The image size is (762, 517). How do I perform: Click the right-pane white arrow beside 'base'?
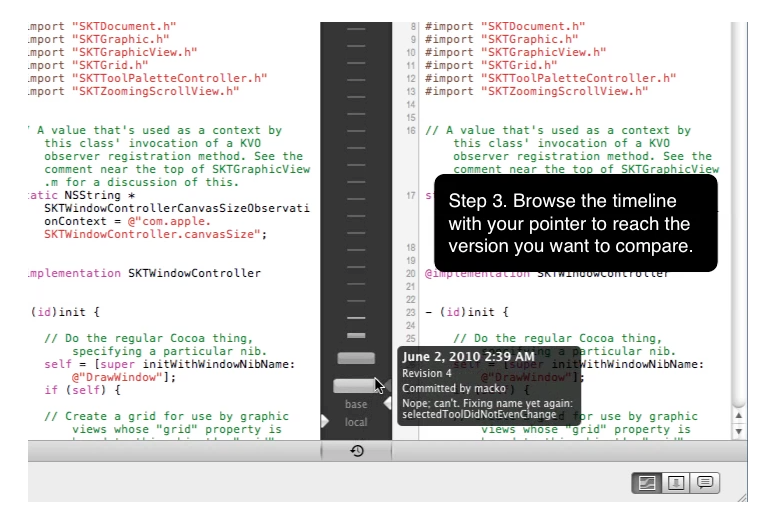(x=387, y=403)
